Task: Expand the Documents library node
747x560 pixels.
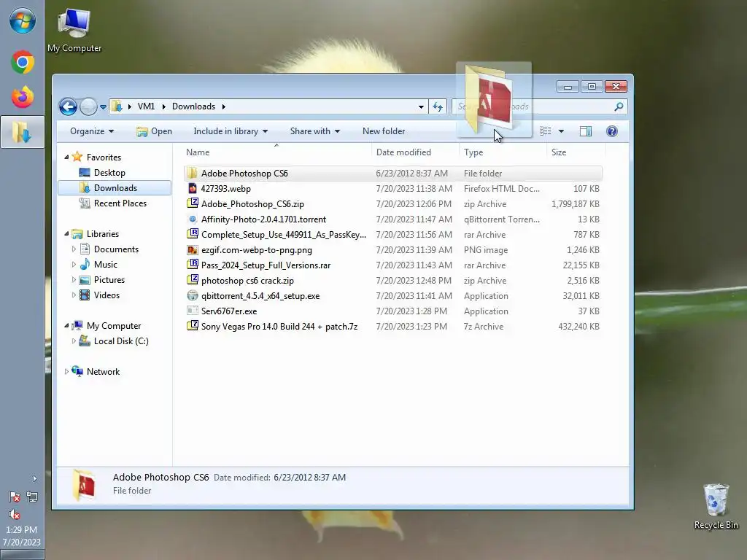Action: coord(74,249)
